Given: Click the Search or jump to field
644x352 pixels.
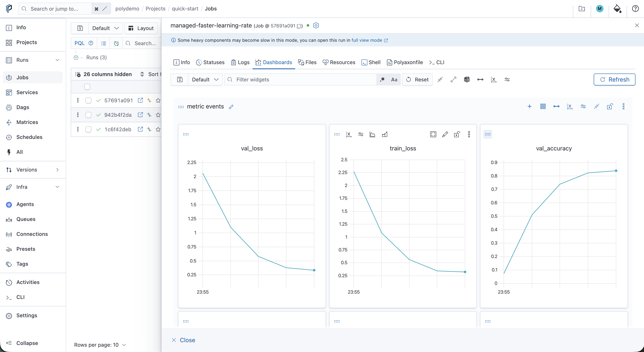Looking at the screenshot, I should pos(55,9).
